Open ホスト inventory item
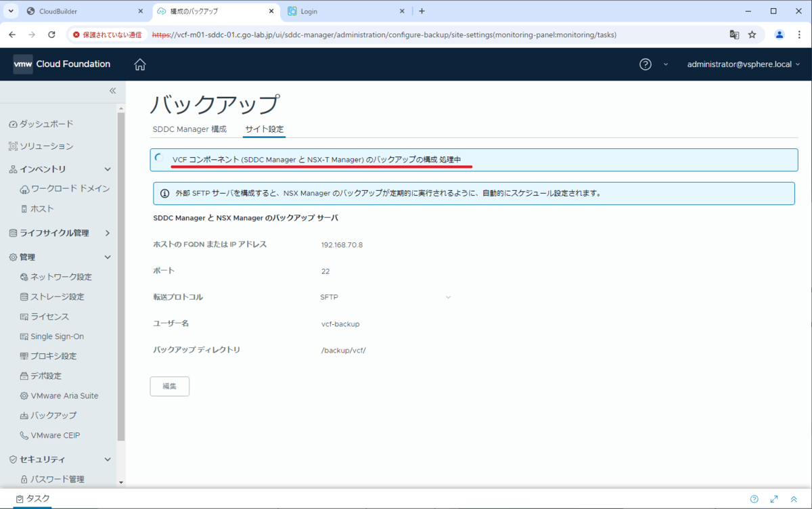 (x=37, y=208)
